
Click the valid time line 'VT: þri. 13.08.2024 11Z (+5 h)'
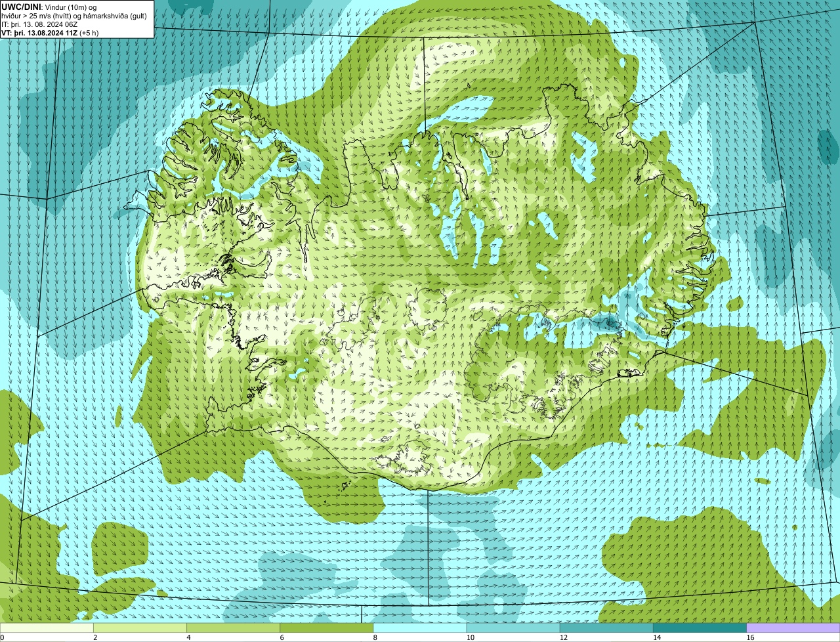click(x=51, y=32)
